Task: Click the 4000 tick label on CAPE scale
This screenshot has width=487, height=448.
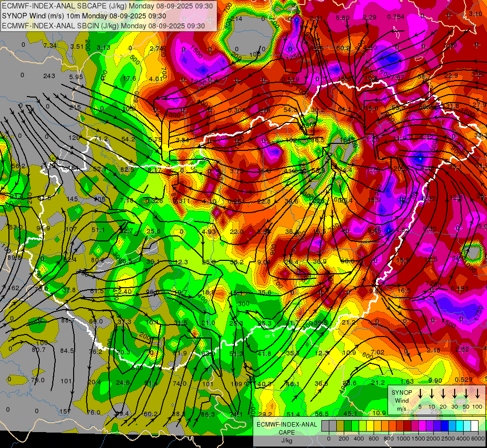Action: click(x=464, y=439)
